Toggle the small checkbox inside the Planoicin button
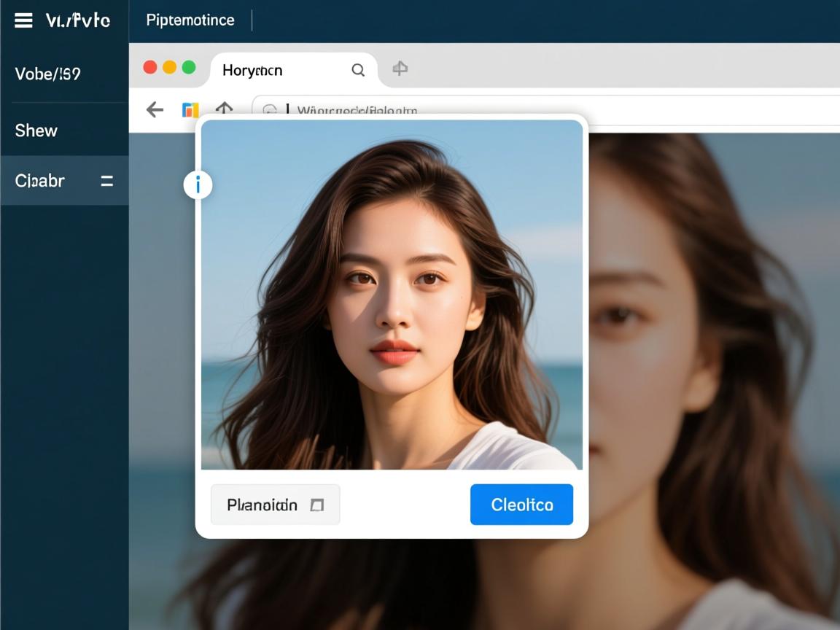The height and width of the screenshot is (630, 840). click(316, 505)
